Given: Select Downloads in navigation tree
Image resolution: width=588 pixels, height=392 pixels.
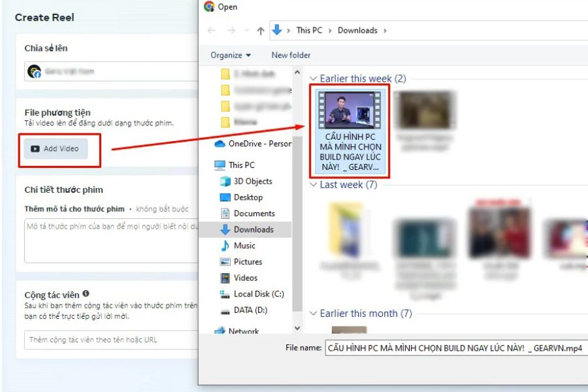Looking at the screenshot, I should point(246,229).
